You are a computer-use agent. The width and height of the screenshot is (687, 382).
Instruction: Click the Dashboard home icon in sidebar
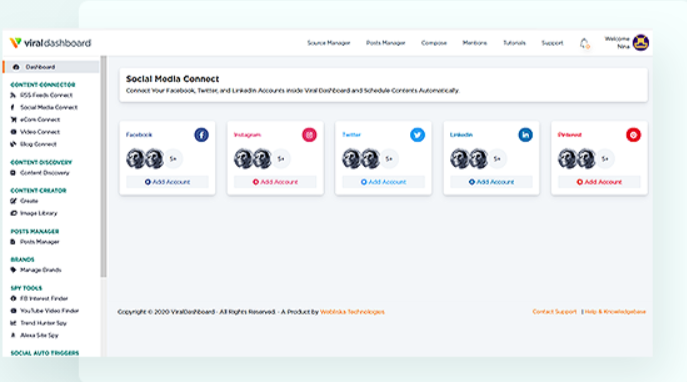point(16,67)
